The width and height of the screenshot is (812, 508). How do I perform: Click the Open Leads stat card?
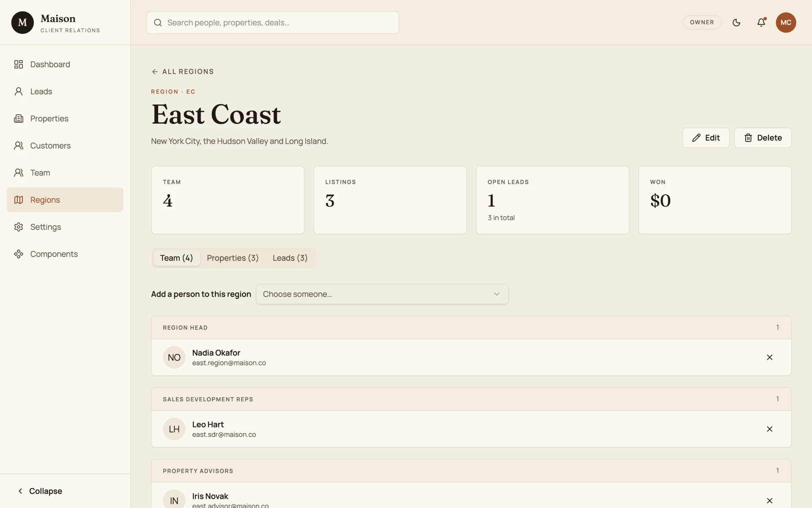click(552, 200)
